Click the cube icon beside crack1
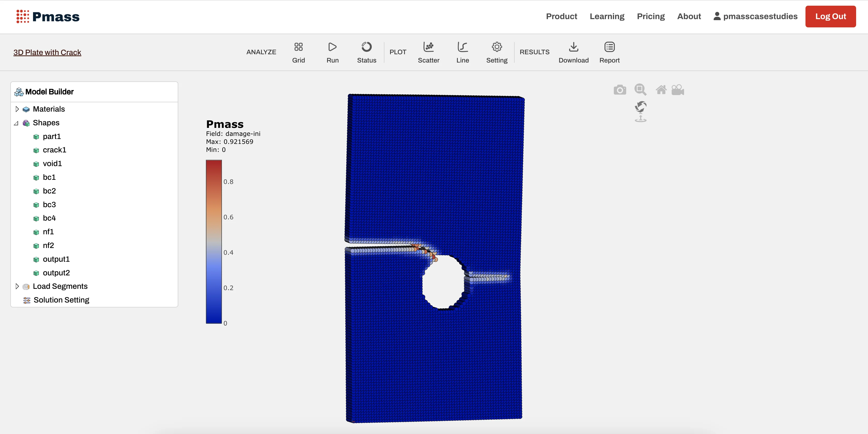The height and width of the screenshot is (434, 868). coord(36,150)
